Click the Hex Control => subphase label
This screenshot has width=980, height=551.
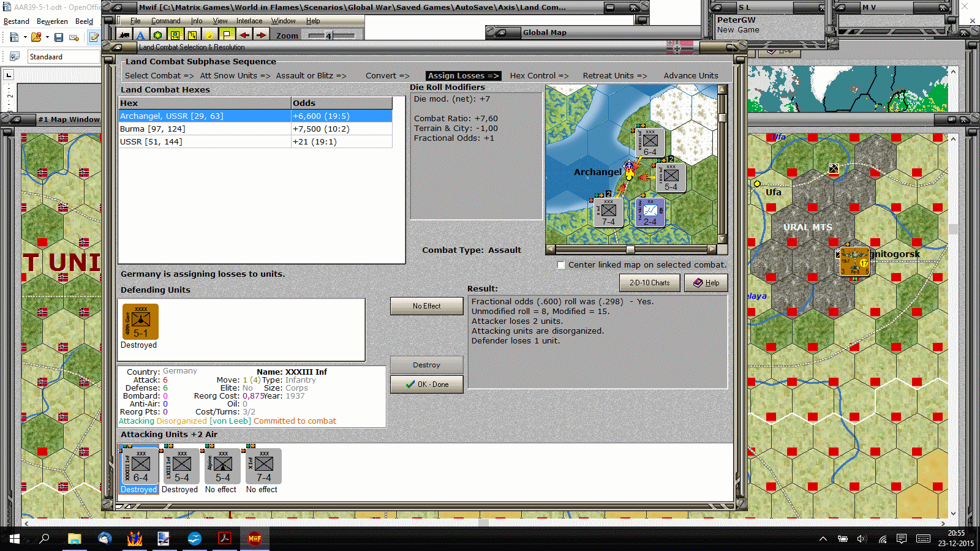[x=539, y=76]
